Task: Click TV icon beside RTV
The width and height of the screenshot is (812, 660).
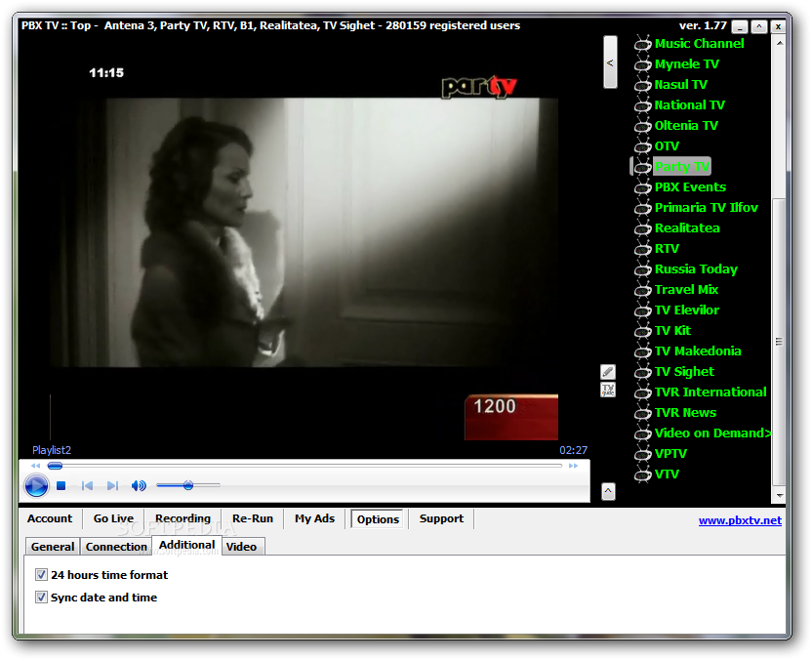Action: click(x=642, y=249)
